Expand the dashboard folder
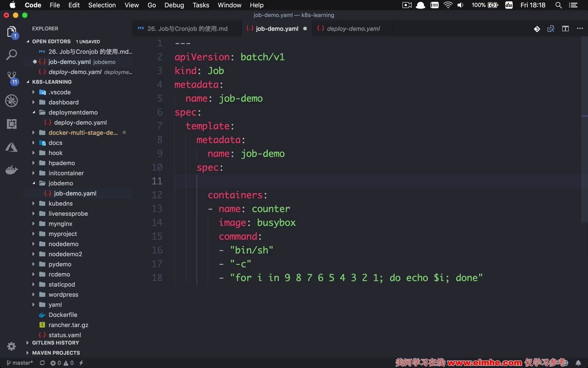 [x=63, y=102]
